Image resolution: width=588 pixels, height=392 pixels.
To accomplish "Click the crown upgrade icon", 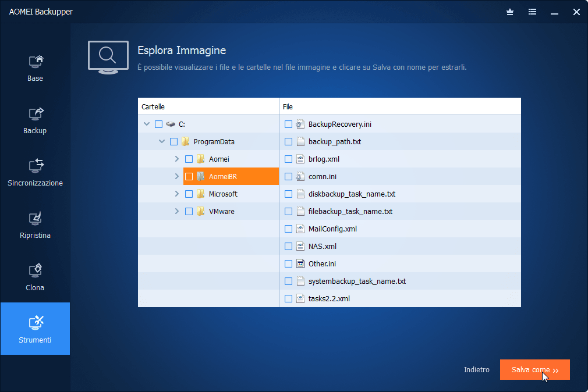I will tap(510, 12).
